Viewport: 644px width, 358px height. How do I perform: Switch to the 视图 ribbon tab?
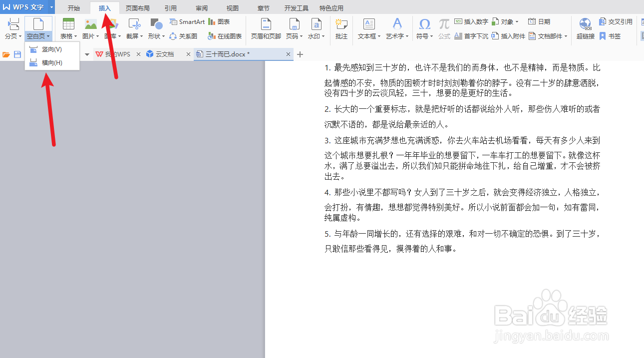click(x=233, y=8)
